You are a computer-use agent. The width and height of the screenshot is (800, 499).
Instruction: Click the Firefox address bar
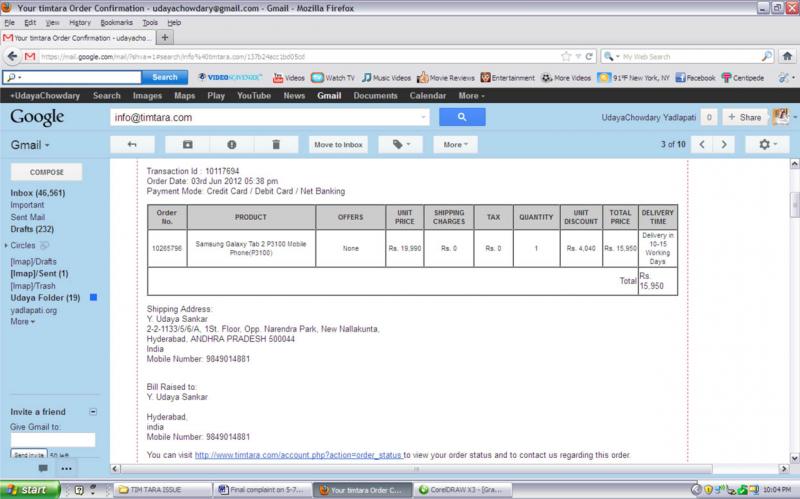point(301,57)
